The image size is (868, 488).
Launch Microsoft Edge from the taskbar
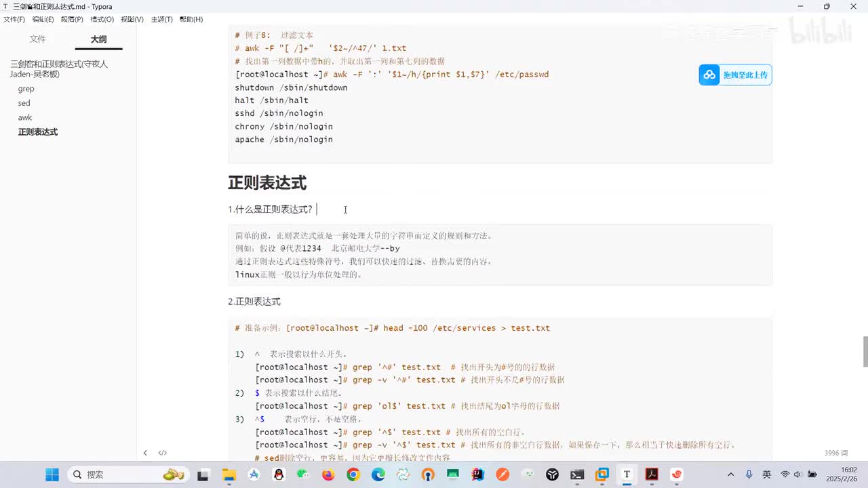(x=378, y=474)
